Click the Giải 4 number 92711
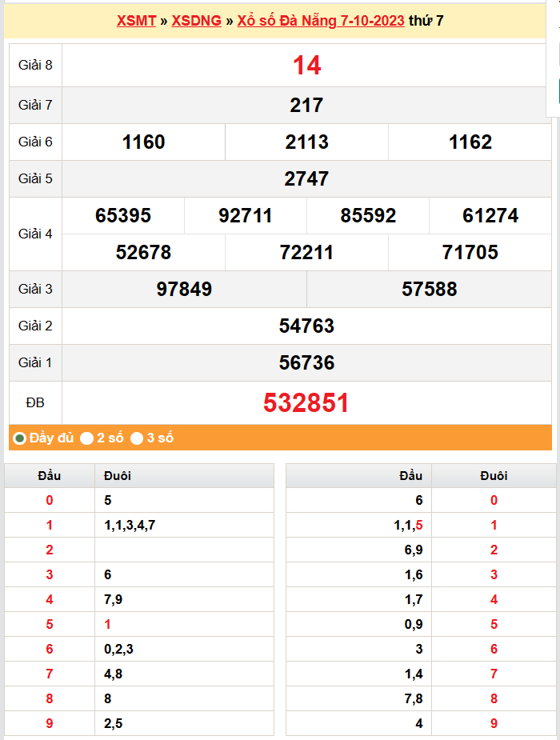The height and width of the screenshot is (740, 560). point(246,216)
